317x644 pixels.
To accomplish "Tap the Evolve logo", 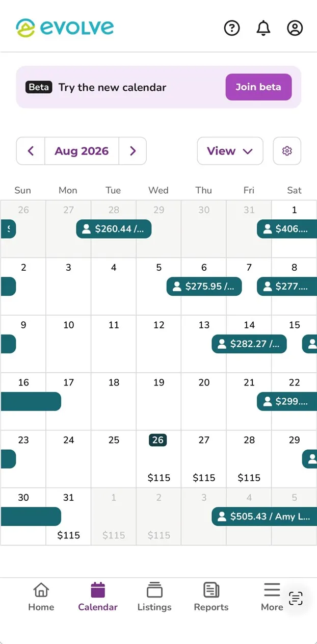I will (65, 28).
